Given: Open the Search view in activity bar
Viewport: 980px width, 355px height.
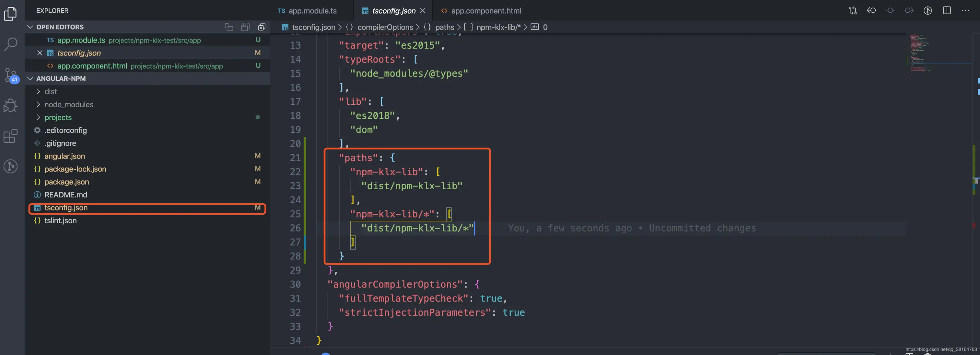Looking at the screenshot, I should tap(11, 44).
